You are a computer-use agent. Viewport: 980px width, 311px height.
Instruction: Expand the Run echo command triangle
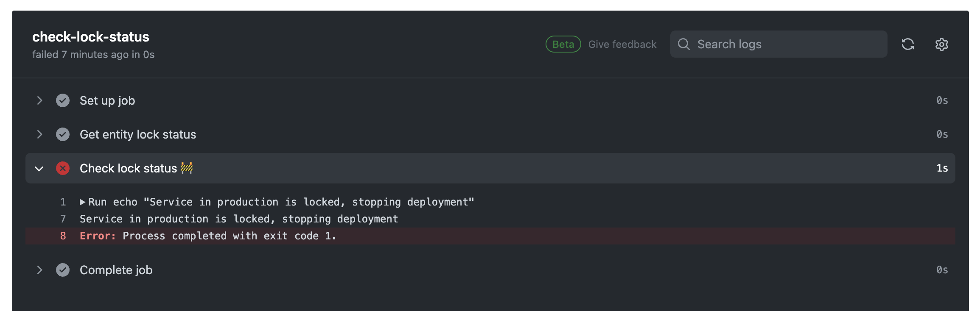pos(82,202)
